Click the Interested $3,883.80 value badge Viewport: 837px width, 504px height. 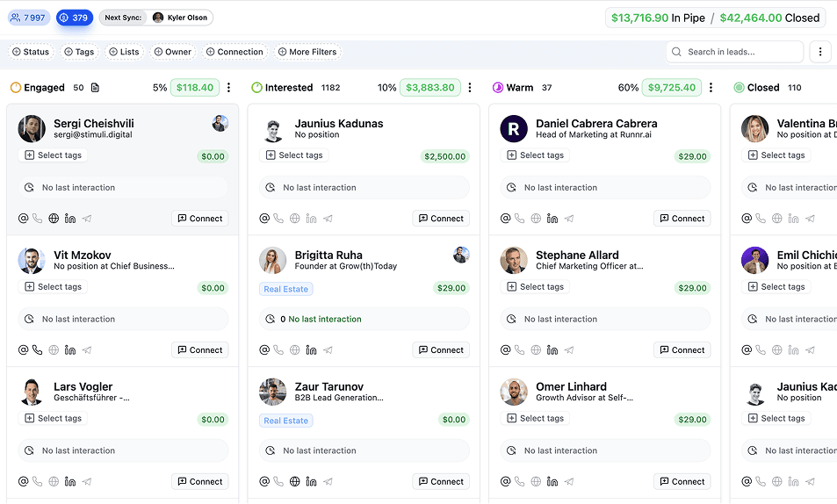tap(430, 88)
